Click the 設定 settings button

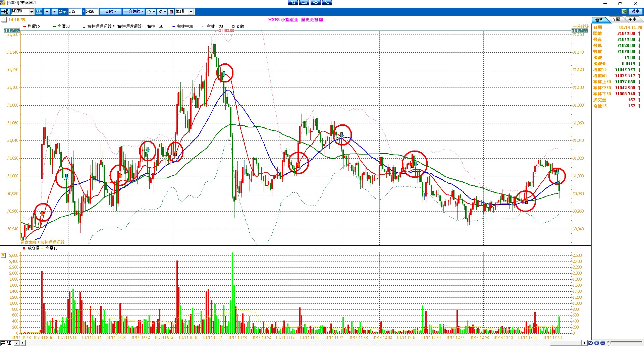pyautogui.click(x=636, y=11)
